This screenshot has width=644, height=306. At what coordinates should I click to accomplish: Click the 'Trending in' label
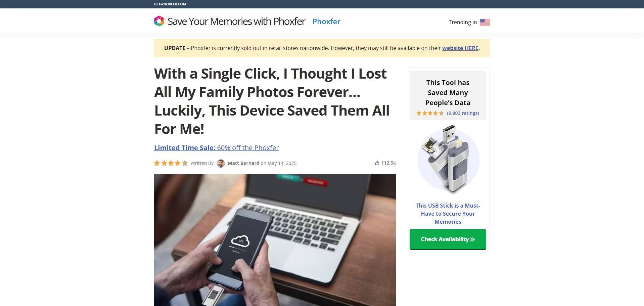pos(463,22)
